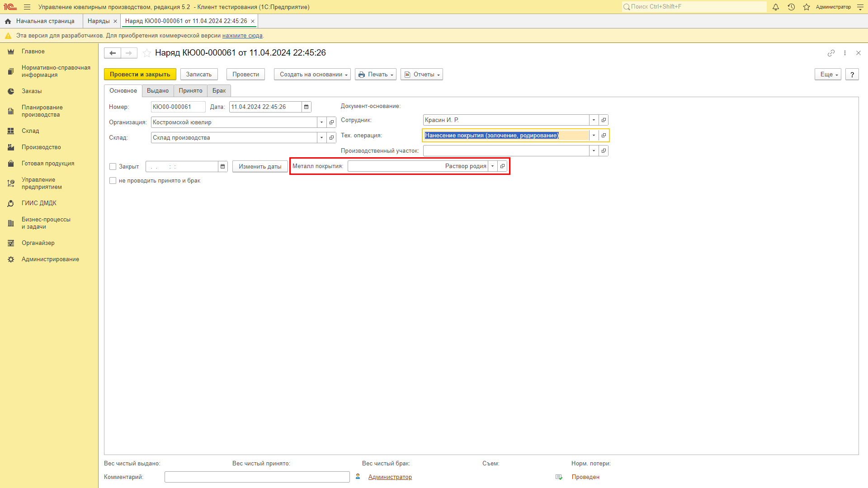The width and height of the screenshot is (868, 488).
Task: Expand Сотрудник dropdown list
Action: point(594,120)
